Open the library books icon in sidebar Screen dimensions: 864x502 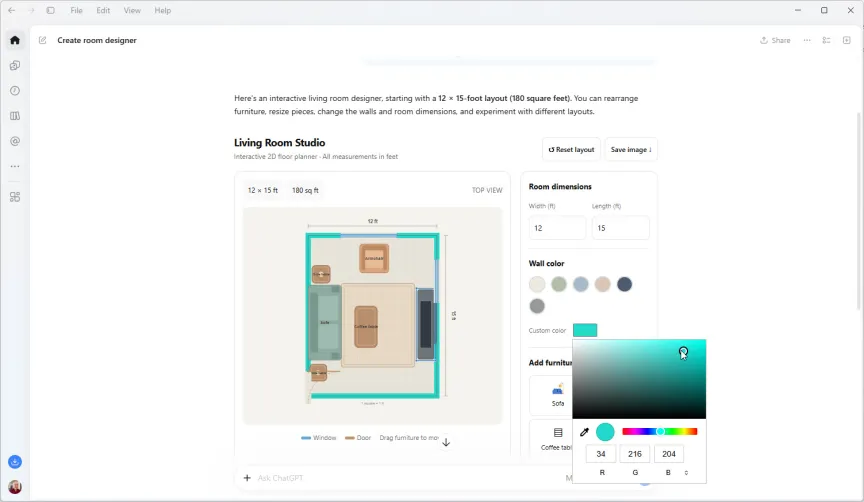[15, 116]
